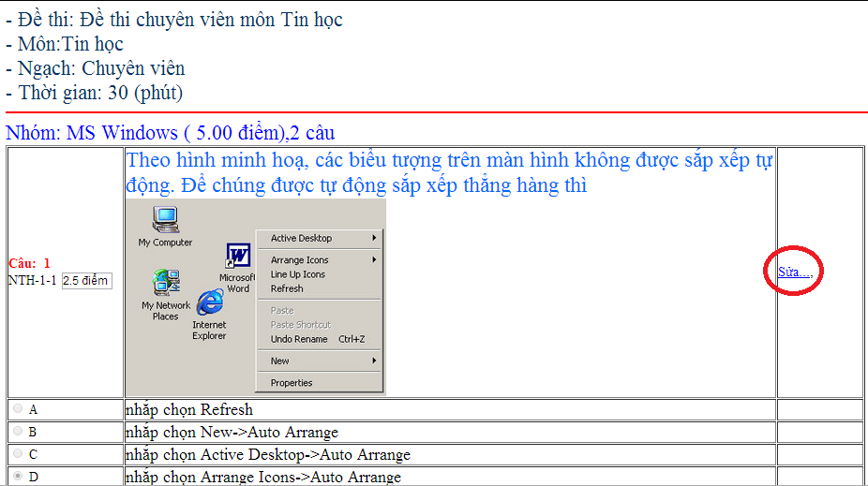The image size is (868, 486).
Task: Expand the New submenu arrow
Action: pyautogui.click(x=374, y=361)
